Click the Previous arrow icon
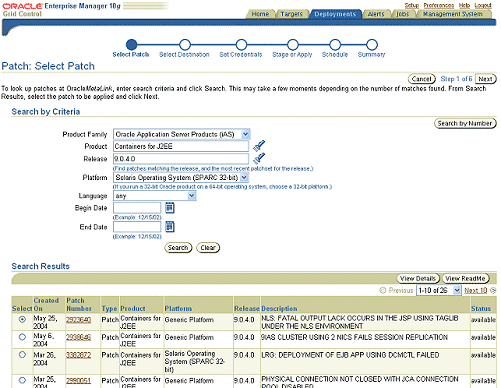The width and height of the screenshot is (501, 388). (383, 290)
